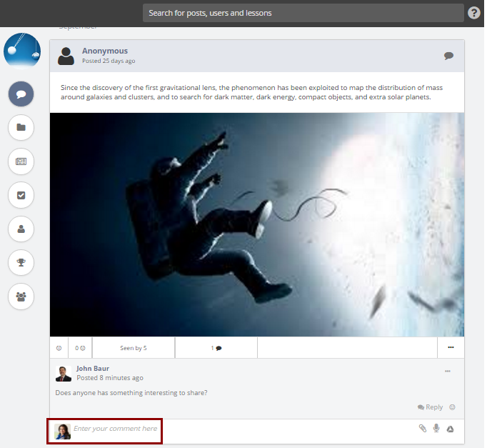Select the posts chat bubble sidebar icon
487x448 pixels.
tap(21, 94)
